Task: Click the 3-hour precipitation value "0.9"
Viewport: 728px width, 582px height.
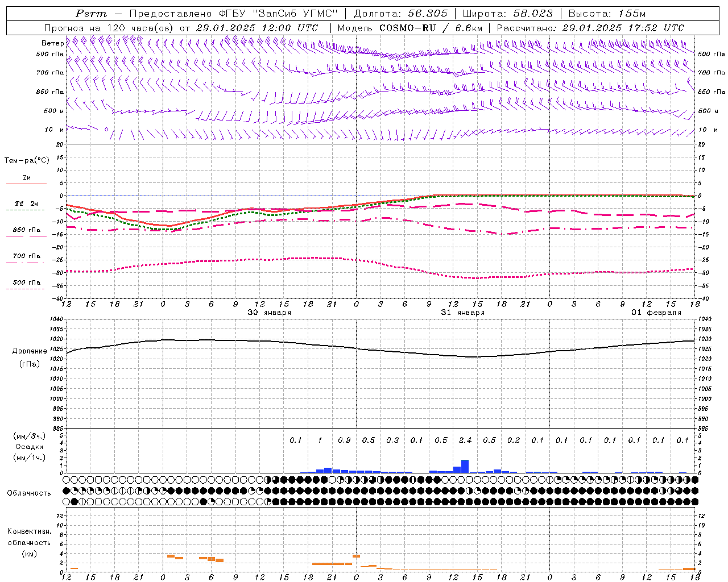Action: (x=344, y=440)
